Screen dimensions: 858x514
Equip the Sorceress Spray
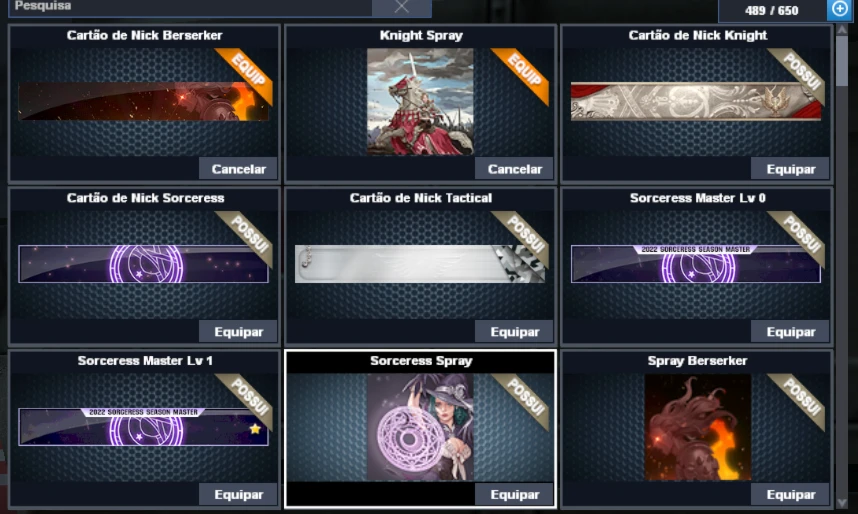click(x=514, y=494)
